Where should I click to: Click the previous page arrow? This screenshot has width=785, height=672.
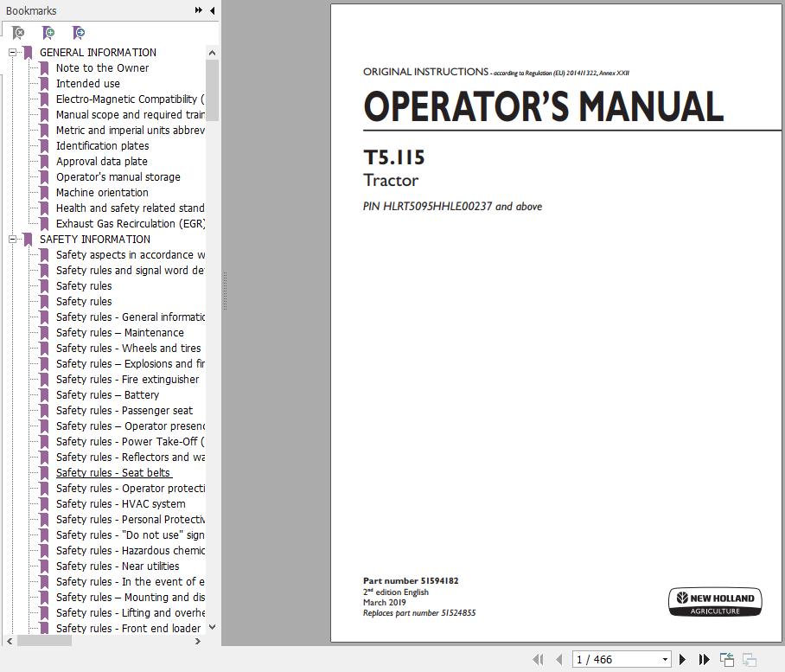pos(558,659)
